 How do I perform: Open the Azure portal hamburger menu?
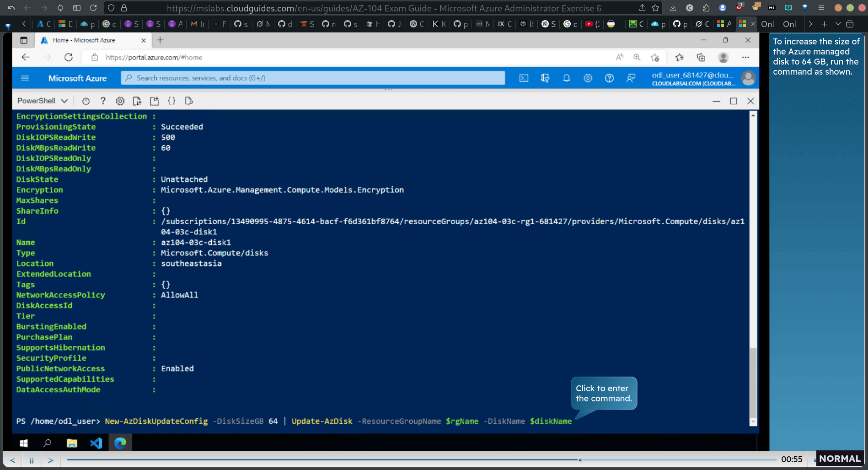(25, 78)
